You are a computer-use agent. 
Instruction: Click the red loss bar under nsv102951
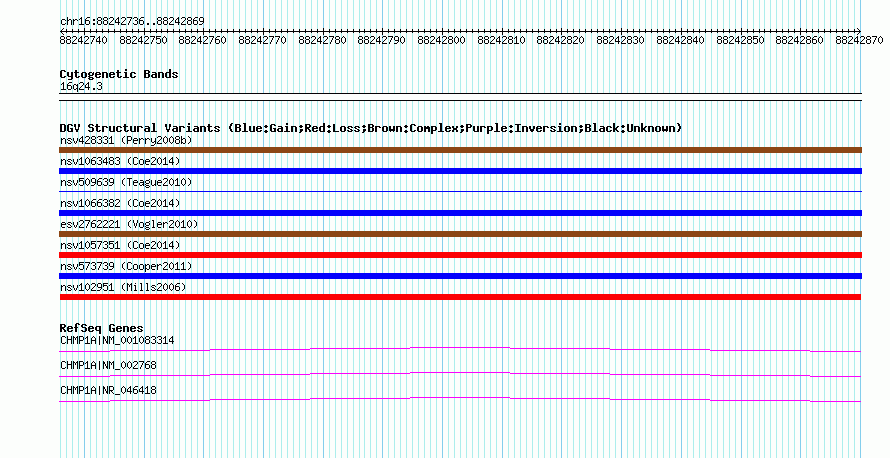[460, 297]
